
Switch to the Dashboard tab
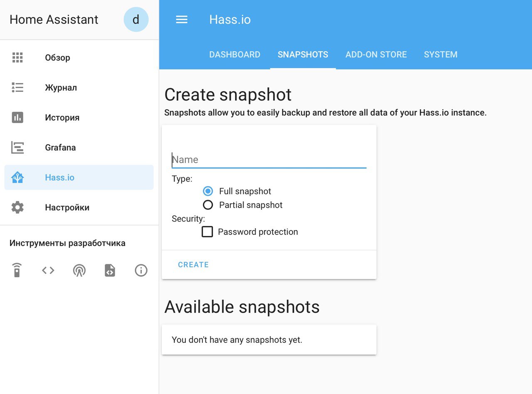(x=235, y=54)
